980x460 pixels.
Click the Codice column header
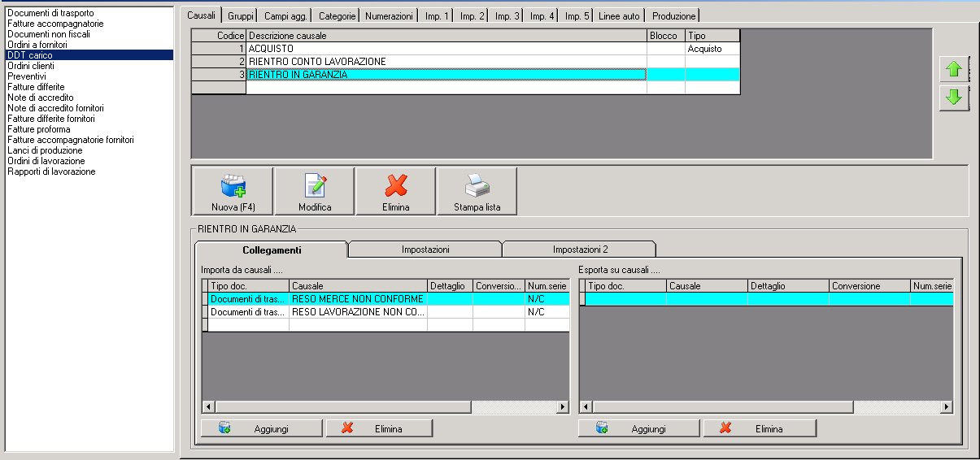(x=219, y=36)
